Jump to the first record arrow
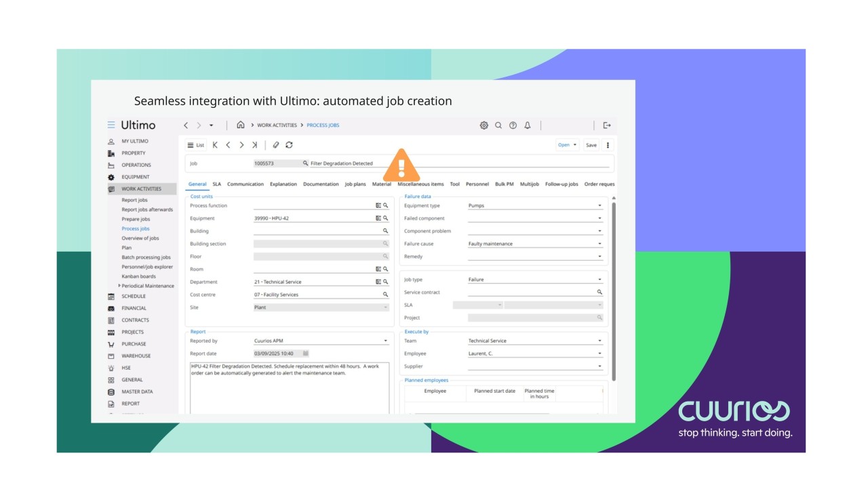868x502 pixels. click(x=215, y=144)
